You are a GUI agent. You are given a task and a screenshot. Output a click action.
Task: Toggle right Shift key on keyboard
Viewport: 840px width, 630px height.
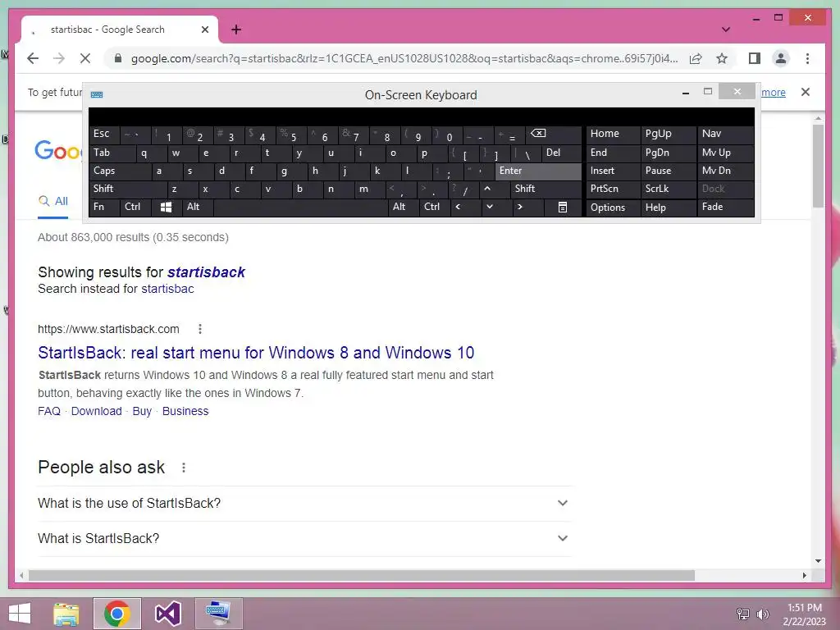[x=546, y=189]
